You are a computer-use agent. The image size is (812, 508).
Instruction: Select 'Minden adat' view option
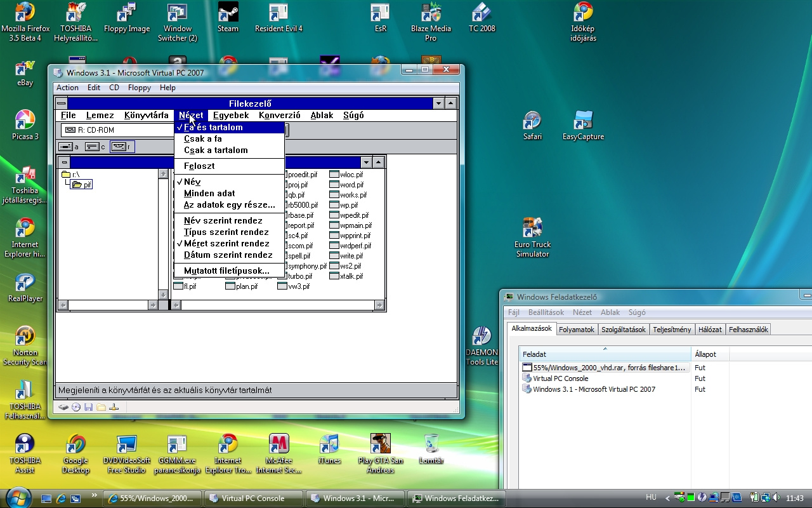(229, 193)
